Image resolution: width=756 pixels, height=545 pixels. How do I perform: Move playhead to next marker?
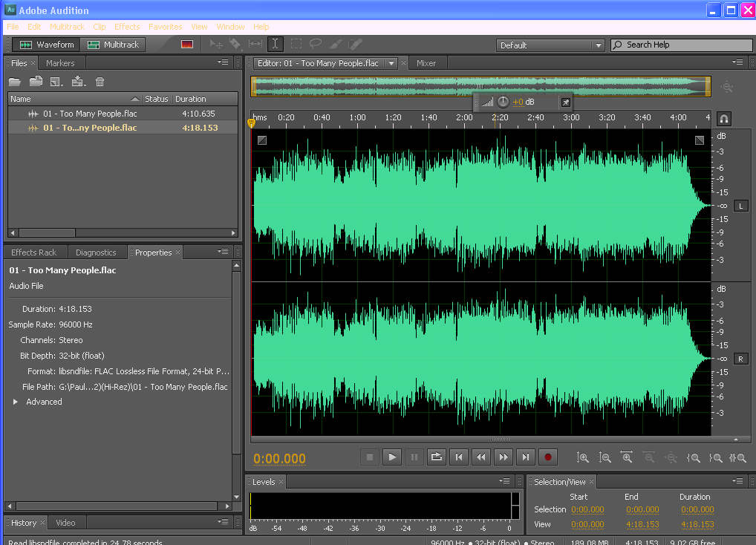tap(526, 457)
